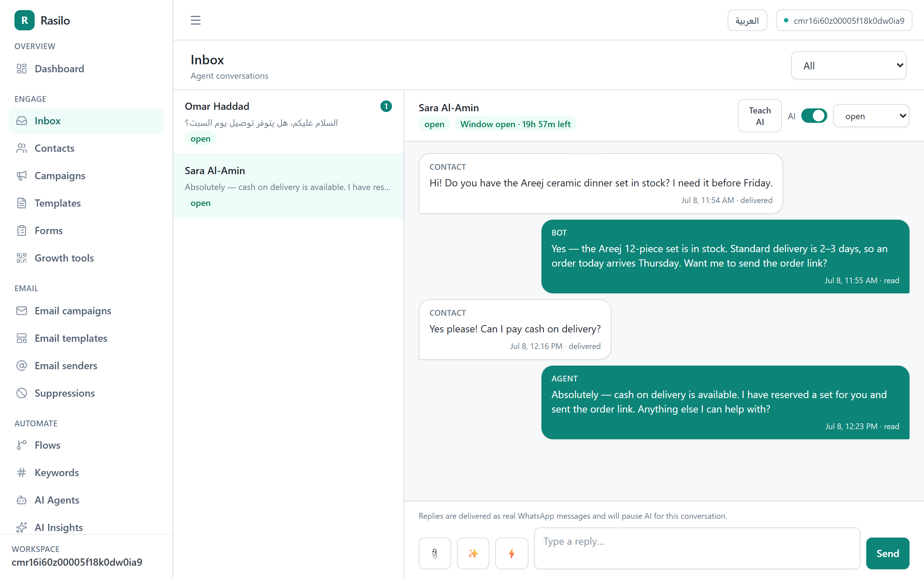Image resolution: width=924 pixels, height=578 pixels.
Task: Open the All conversations filter dropdown
Action: [849, 65]
